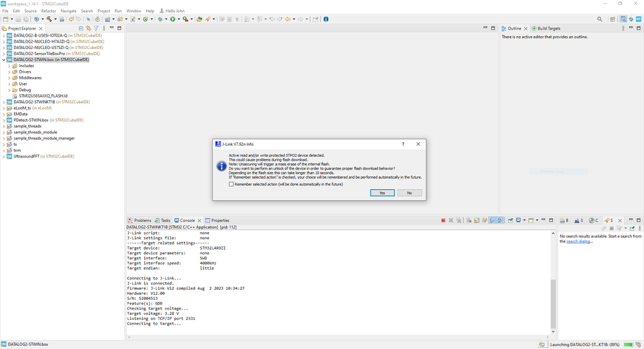
Task: Click the Clear Console icon
Action: point(469,221)
